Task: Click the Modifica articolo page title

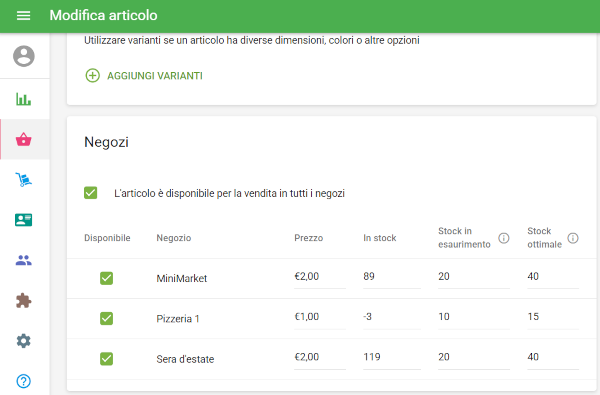Action: [x=103, y=15]
